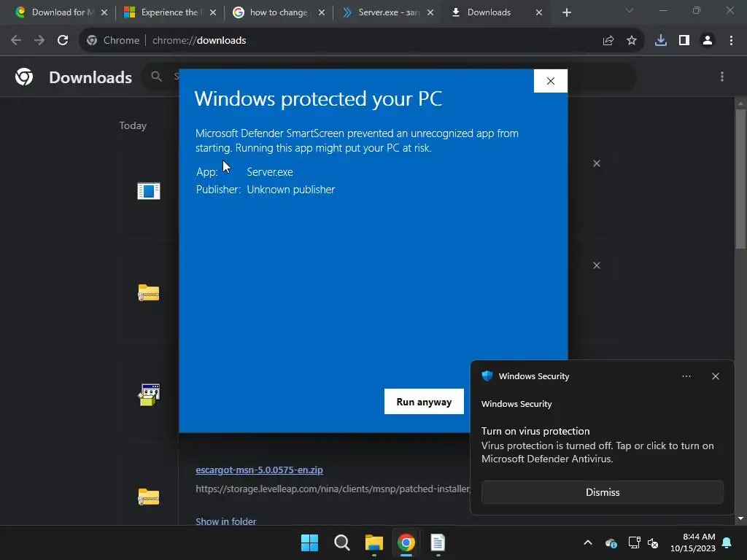Click Show in folder link
Viewport: 747px width, 560px height.
(226, 521)
